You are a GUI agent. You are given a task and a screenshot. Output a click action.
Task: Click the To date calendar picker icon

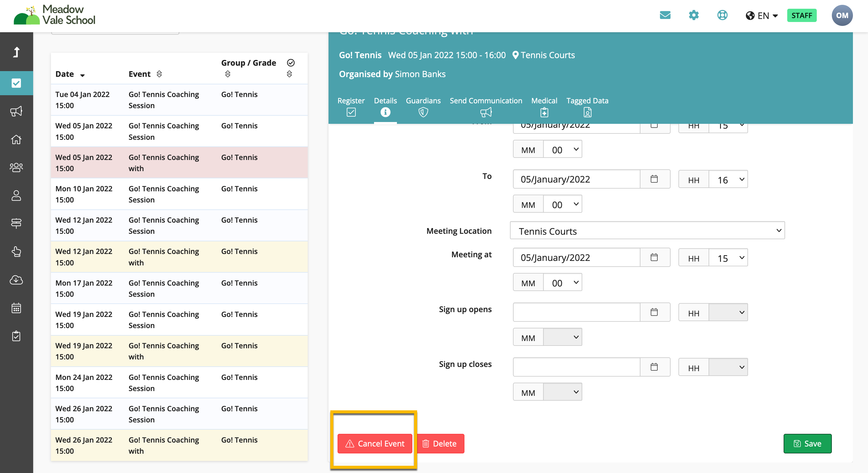pyautogui.click(x=654, y=179)
